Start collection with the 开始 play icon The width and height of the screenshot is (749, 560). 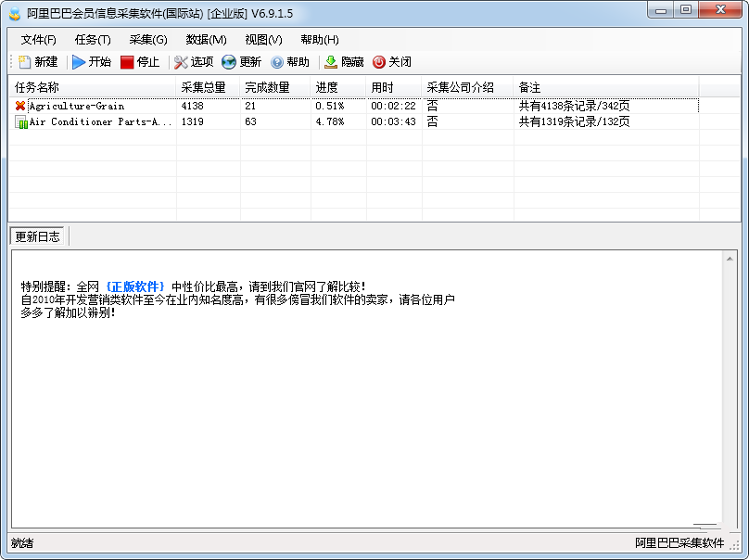(79, 62)
